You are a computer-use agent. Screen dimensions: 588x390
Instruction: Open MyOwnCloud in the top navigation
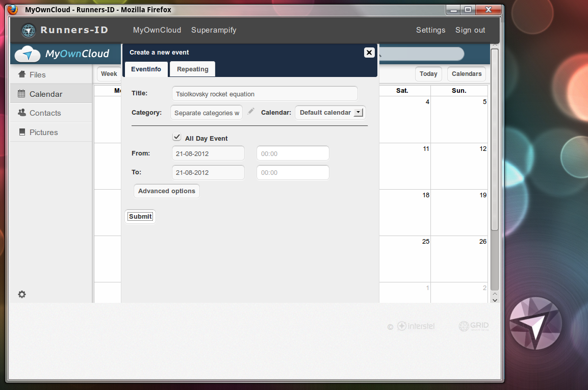(157, 30)
